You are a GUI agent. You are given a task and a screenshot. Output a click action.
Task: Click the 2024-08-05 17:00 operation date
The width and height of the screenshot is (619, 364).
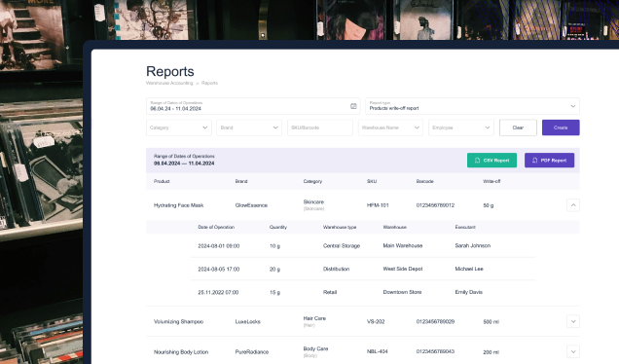pyautogui.click(x=219, y=270)
